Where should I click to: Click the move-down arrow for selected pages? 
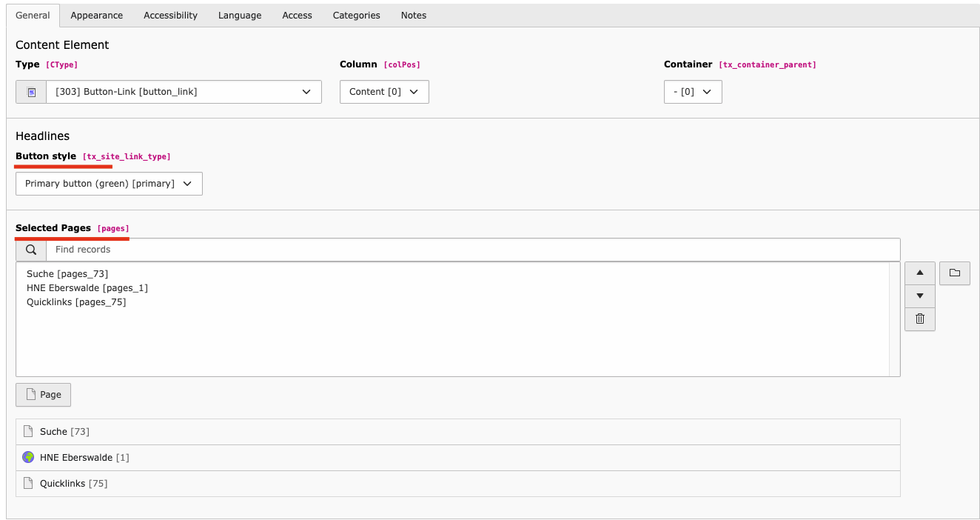click(x=919, y=296)
